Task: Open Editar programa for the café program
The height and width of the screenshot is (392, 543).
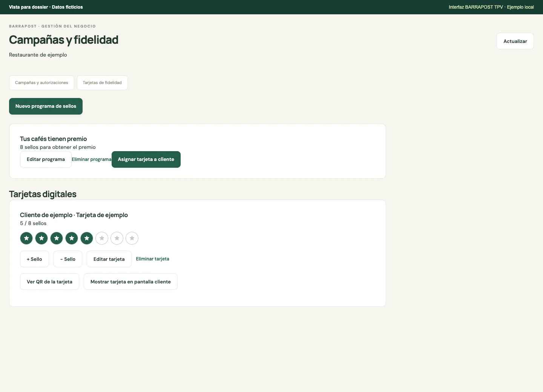Action: tap(46, 159)
